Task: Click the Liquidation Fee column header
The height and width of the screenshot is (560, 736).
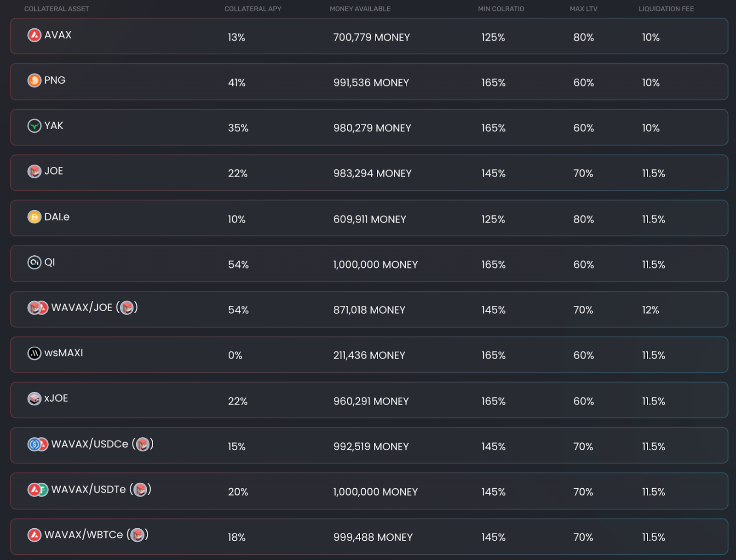Action: click(x=666, y=9)
